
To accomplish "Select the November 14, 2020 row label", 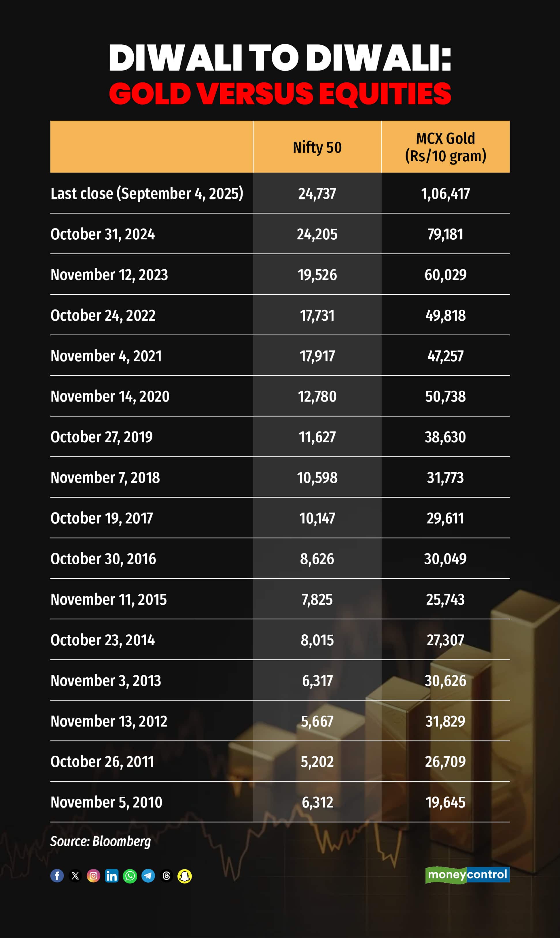I will pyautogui.click(x=110, y=397).
